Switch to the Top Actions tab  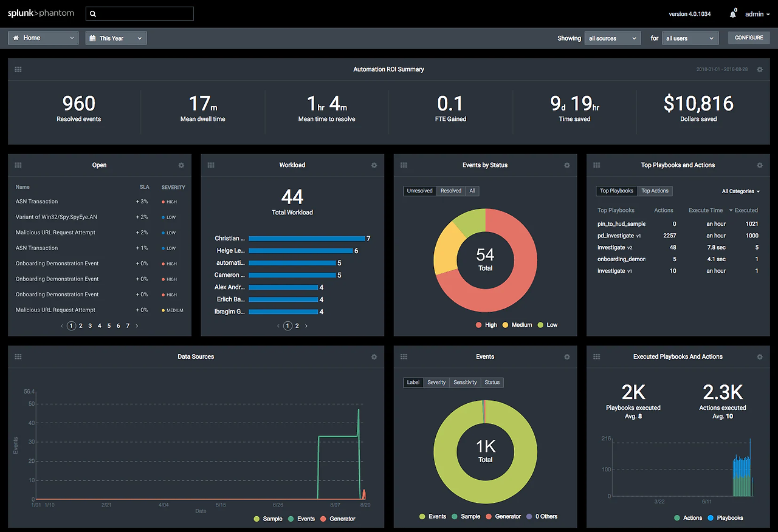655,191
